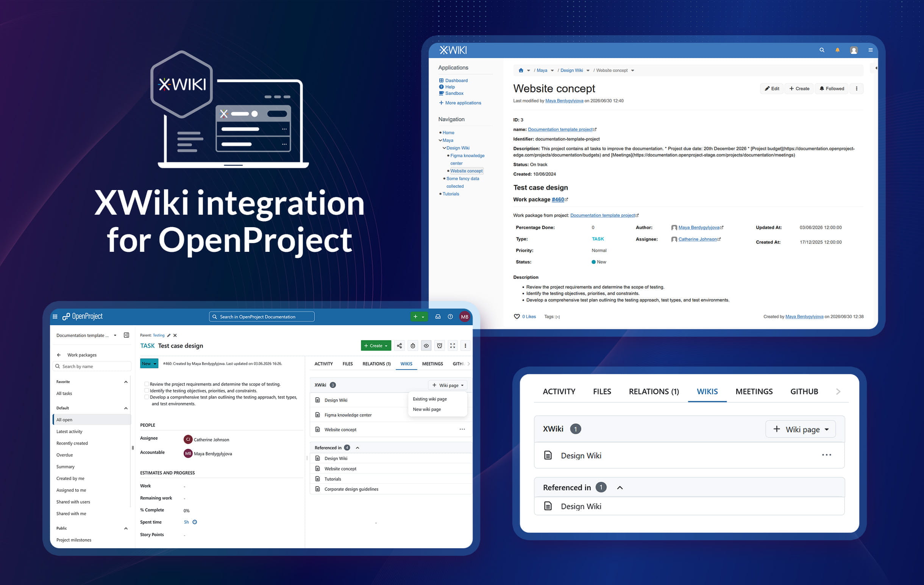This screenshot has height=585, width=924.
Task: Choose 'New wiki page' menu option
Action: click(427, 409)
